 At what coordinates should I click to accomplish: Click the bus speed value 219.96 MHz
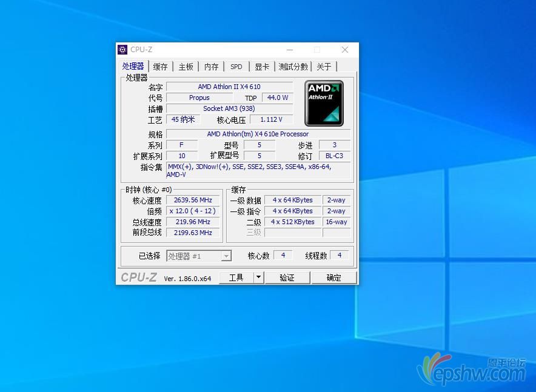(x=193, y=222)
